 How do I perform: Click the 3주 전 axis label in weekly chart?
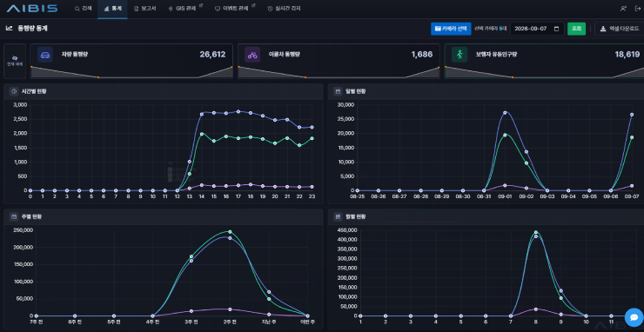[191, 322]
